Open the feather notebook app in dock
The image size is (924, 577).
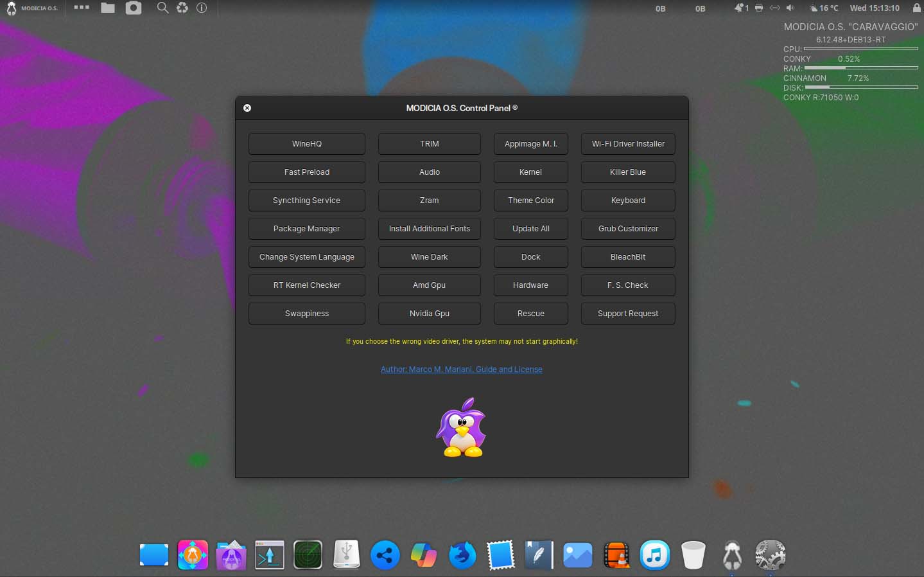tap(539, 555)
